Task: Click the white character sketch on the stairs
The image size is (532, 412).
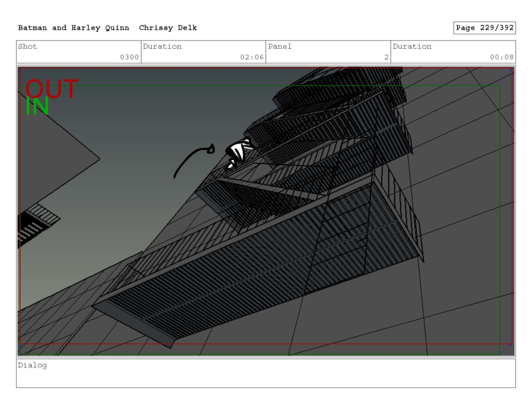Action: pyautogui.click(x=239, y=154)
